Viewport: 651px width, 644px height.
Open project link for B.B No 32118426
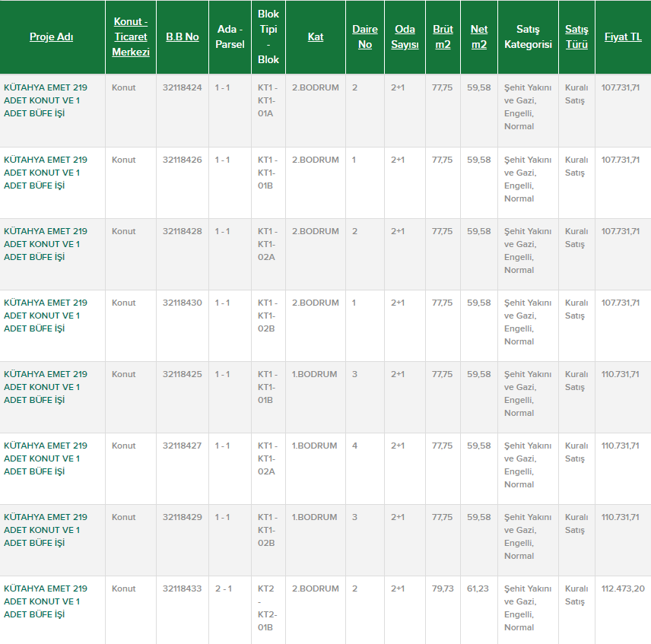(x=46, y=173)
